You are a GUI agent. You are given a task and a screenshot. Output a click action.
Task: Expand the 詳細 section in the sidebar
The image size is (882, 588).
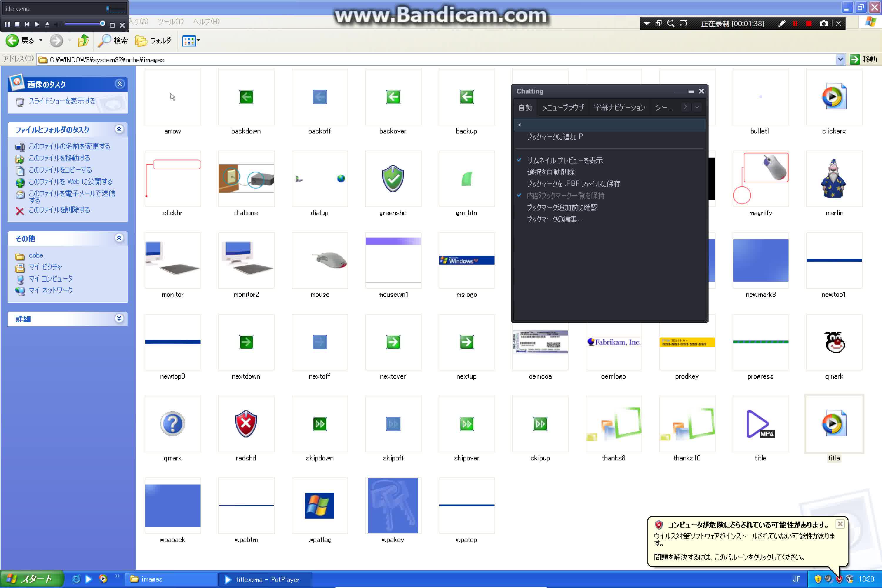(119, 319)
